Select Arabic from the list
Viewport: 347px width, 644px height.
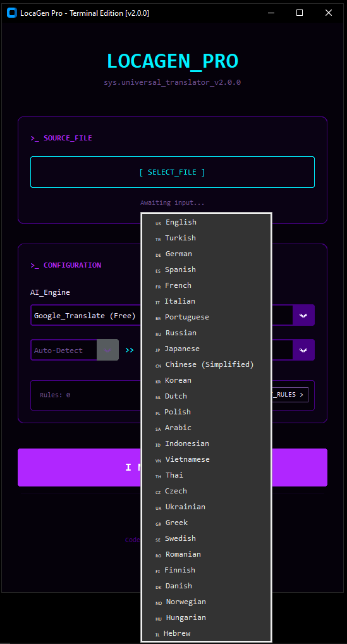206,428
